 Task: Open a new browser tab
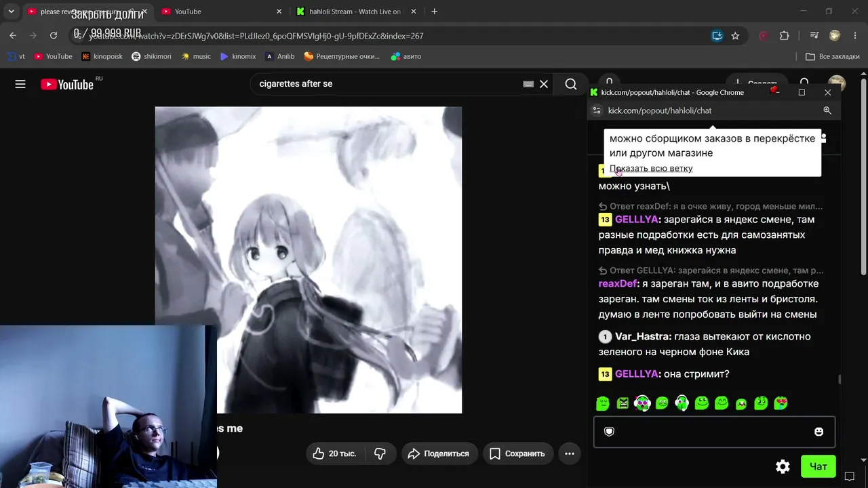pyautogui.click(x=435, y=12)
